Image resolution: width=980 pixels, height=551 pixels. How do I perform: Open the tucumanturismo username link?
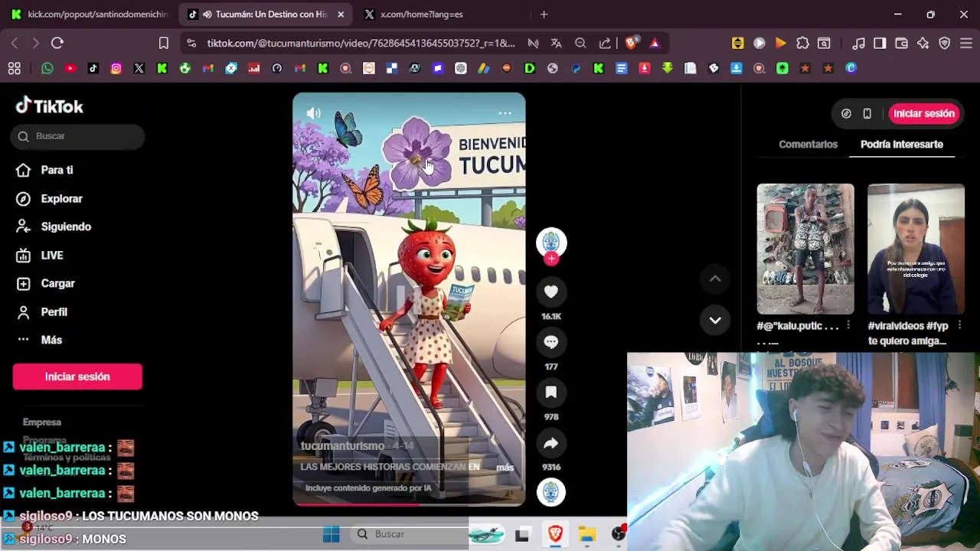[x=342, y=445]
